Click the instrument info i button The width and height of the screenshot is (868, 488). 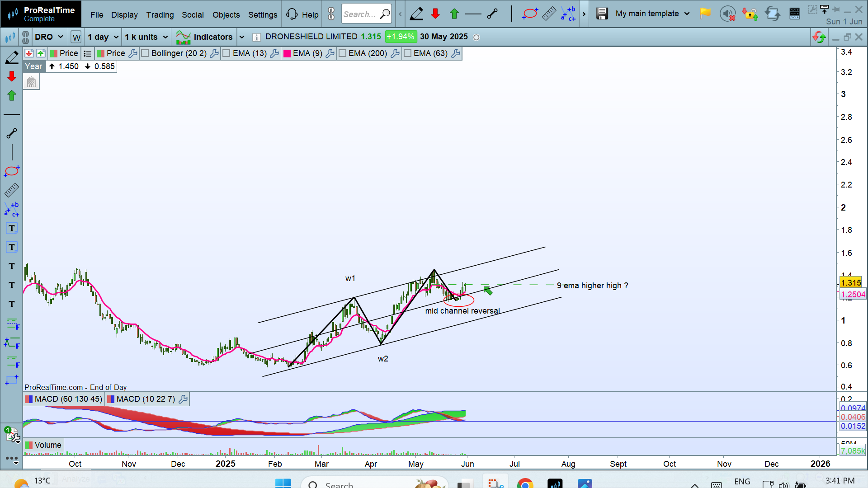256,37
